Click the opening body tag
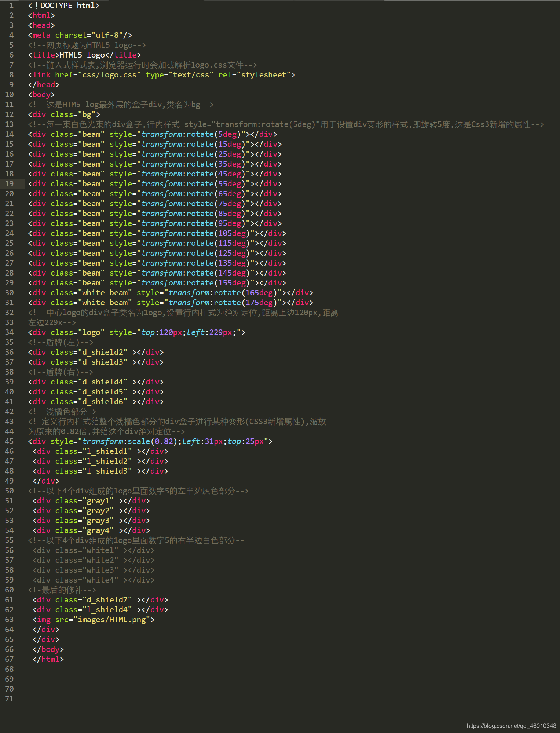This screenshot has height=733, width=560. click(x=41, y=95)
